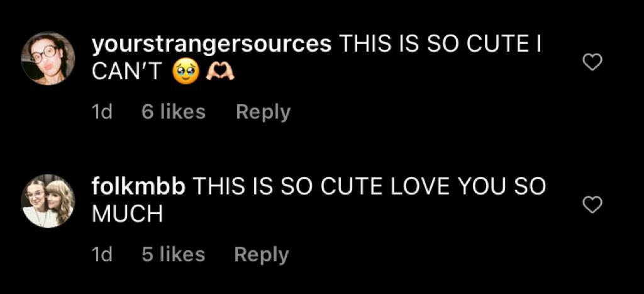Open yourstrangersources profile picture
The height and width of the screenshot is (294, 644).
pos(48,59)
